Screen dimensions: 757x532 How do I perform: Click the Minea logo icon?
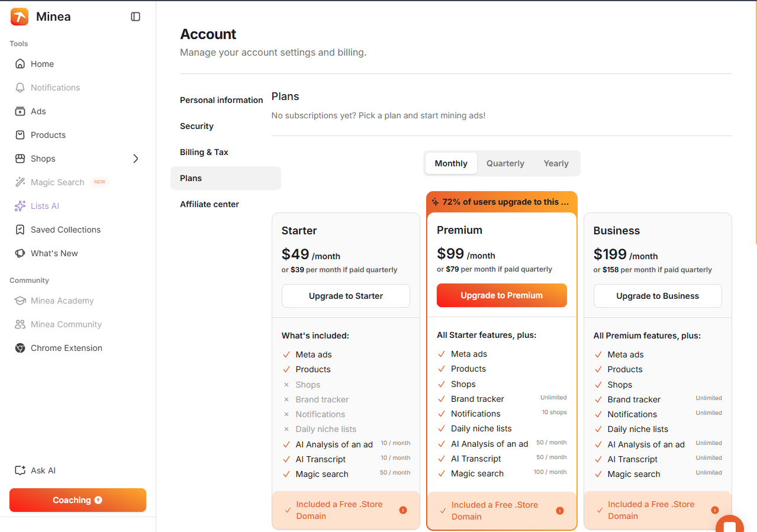click(x=20, y=17)
